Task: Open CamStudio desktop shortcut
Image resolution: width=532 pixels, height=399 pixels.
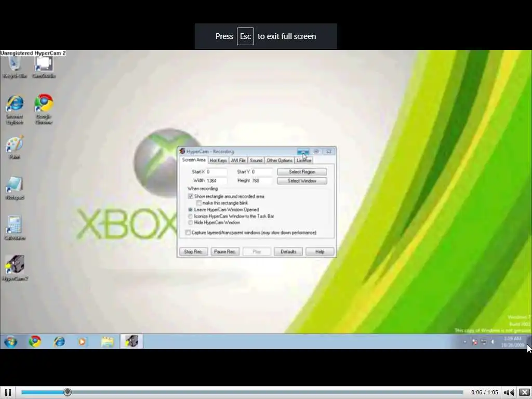Action: [x=44, y=67]
